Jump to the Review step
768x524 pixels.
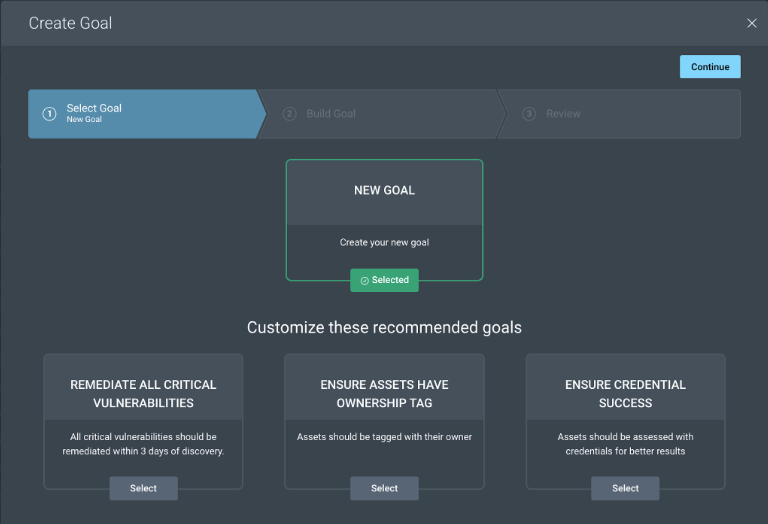[x=620, y=114]
